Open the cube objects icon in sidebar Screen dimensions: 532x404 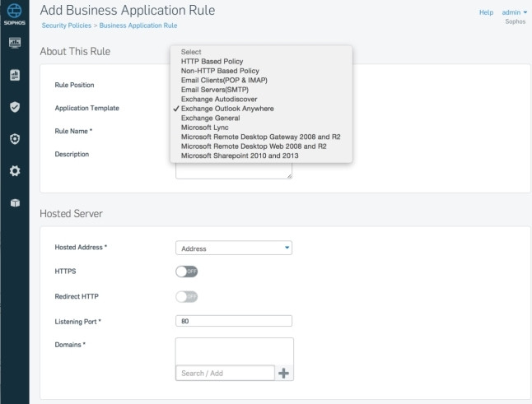tap(14, 203)
